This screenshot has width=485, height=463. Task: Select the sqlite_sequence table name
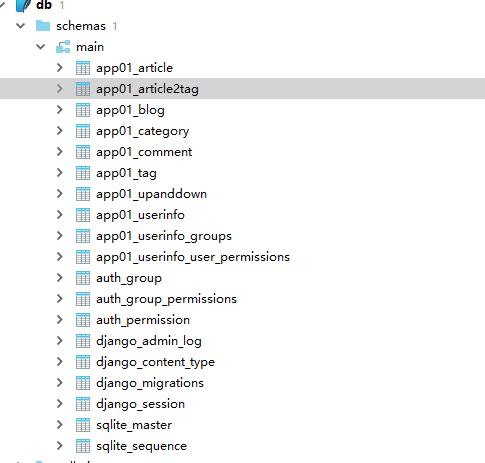click(141, 447)
